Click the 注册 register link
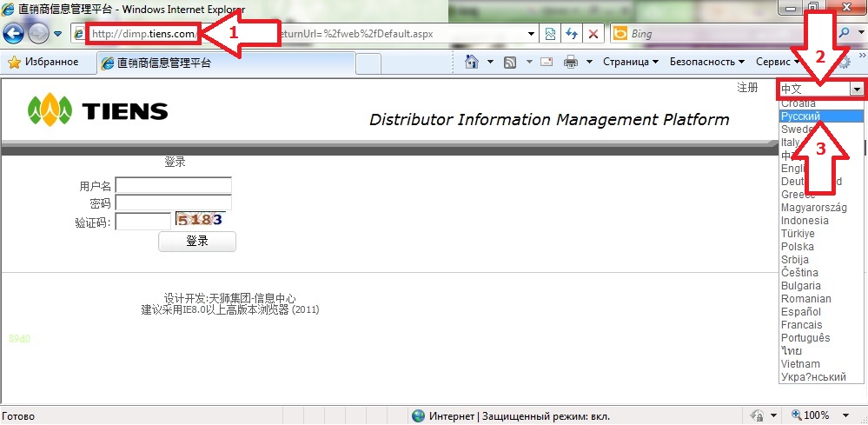 (x=747, y=88)
